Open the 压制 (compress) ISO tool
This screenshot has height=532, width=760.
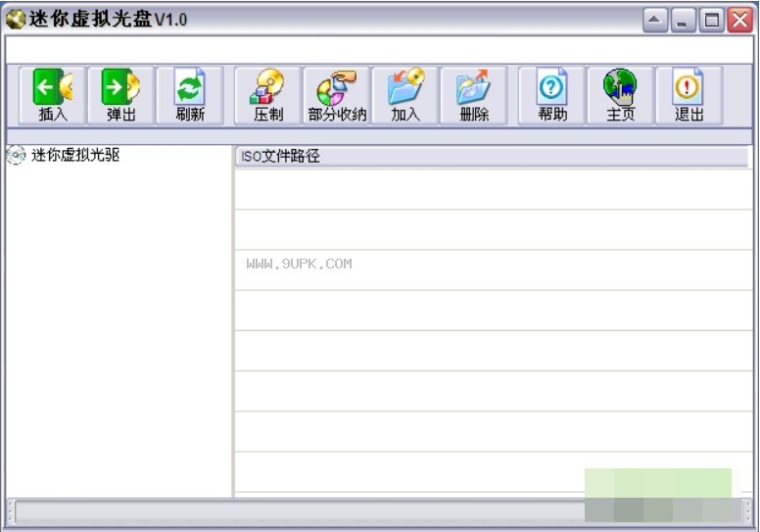[268, 96]
